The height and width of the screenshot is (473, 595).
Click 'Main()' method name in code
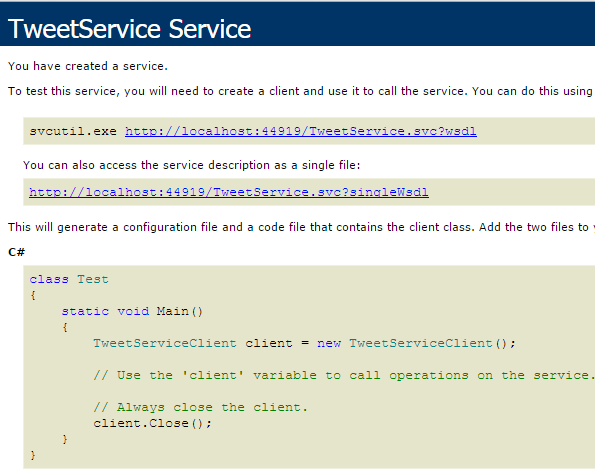pyautogui.click(x=180, y=311)
